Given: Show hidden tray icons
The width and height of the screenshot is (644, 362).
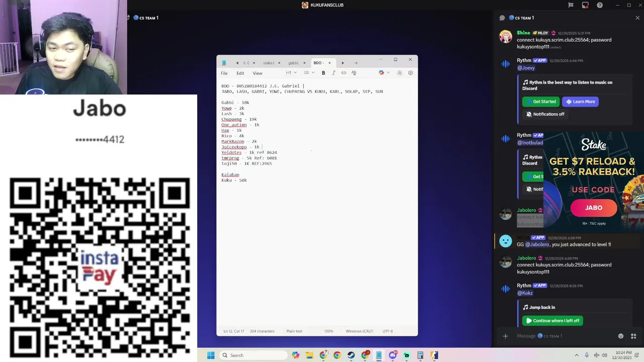Looking at the screenshot, I should click(x=577, y=355).
